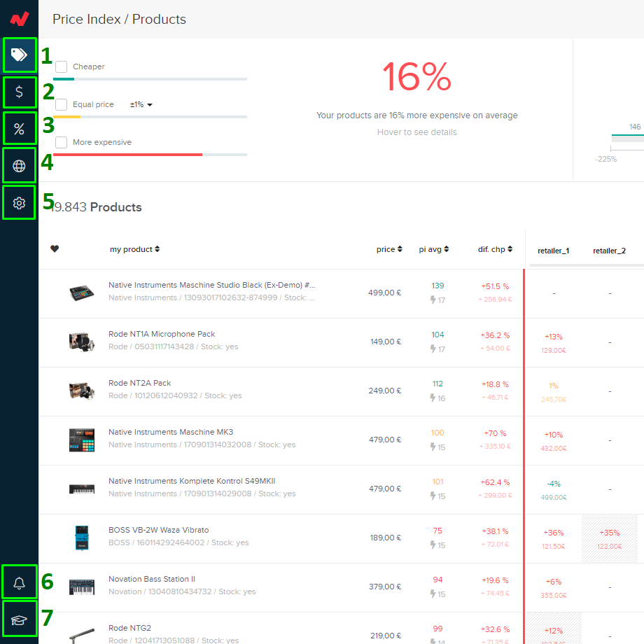Open the Native Instruments Maschine MK3 product
This screenshot has height=644, width=644.
click(x=170, y=432)
